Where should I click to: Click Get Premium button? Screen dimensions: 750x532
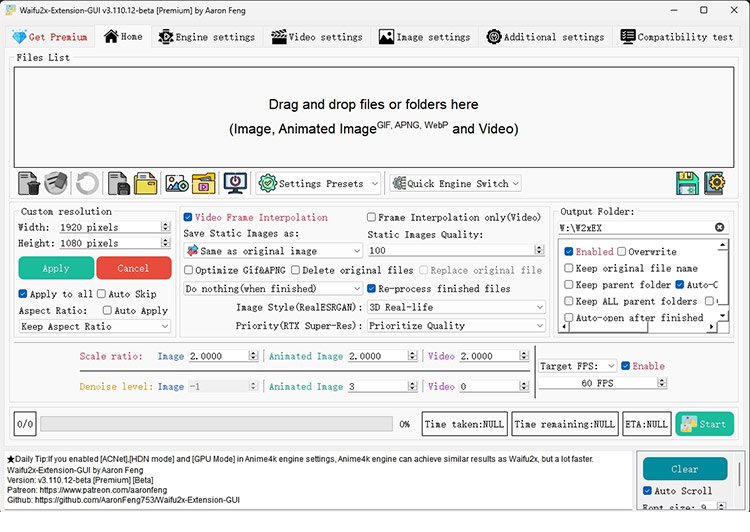pyautogui.click(x=50, y=37)
